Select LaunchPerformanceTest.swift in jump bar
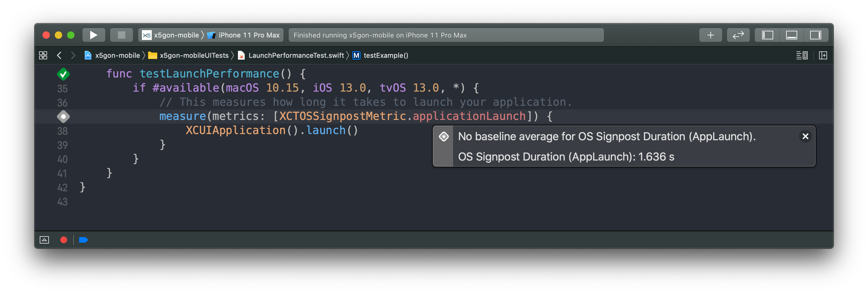 [x=291, y=55]
